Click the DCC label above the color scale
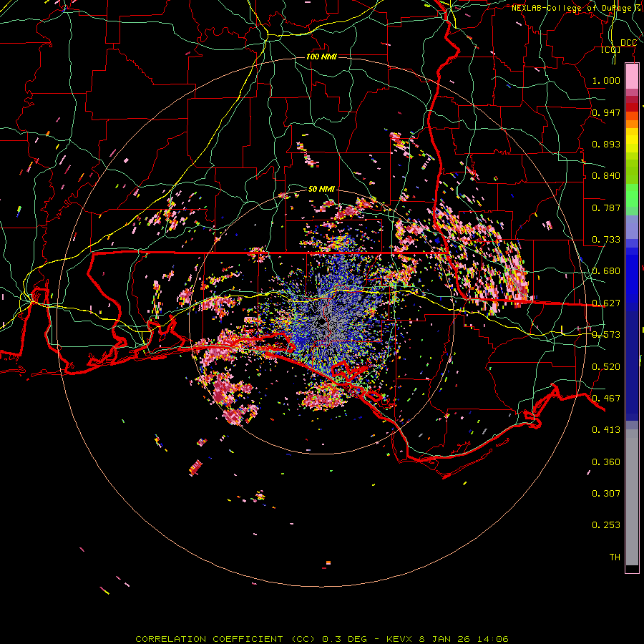The height and width of the screenshot is (644, 644). [628, 43]
